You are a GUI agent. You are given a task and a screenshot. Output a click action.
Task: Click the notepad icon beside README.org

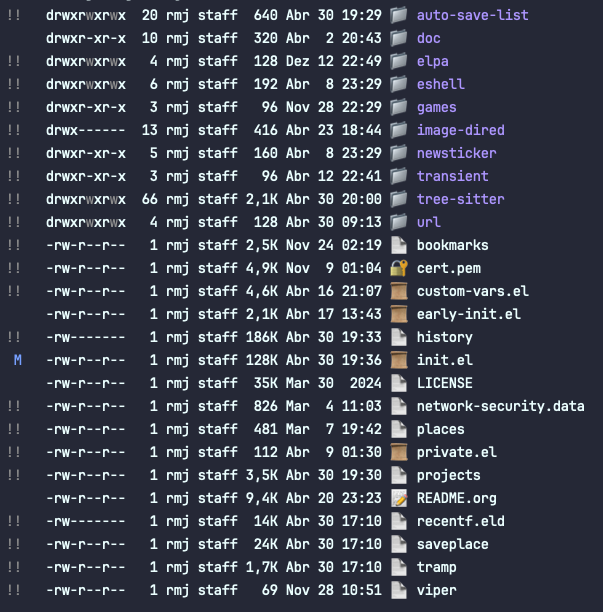(398, 498)
